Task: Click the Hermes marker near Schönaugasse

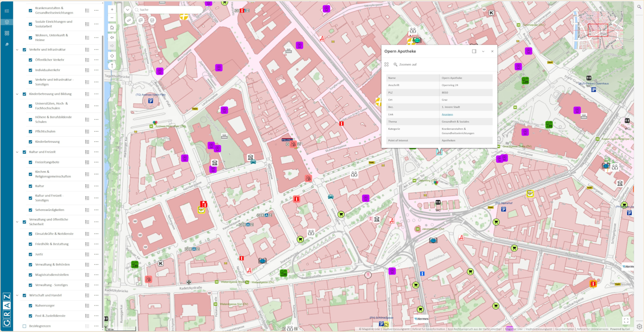Action: click(422, 319)
